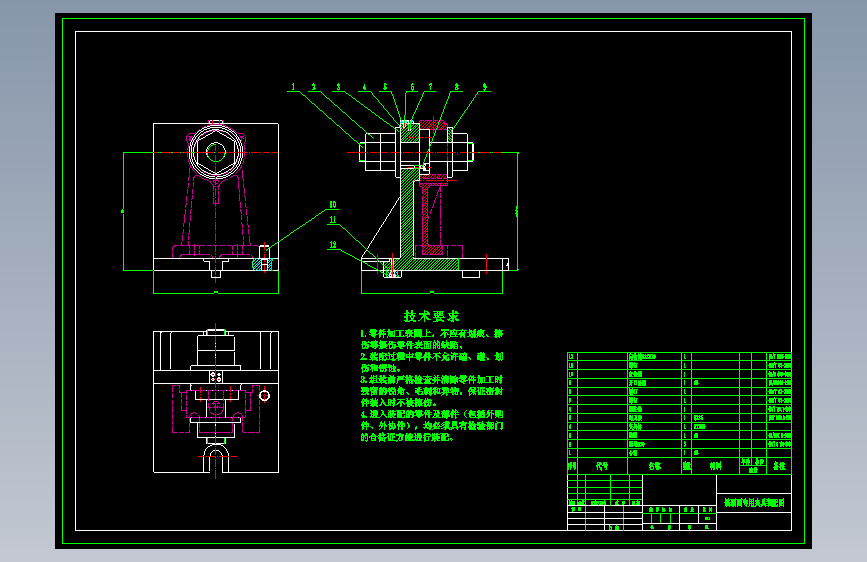Viewport: 867px width, 562px height.
Task: Select the small circle in the top view
Action: [x=264, y=396]
